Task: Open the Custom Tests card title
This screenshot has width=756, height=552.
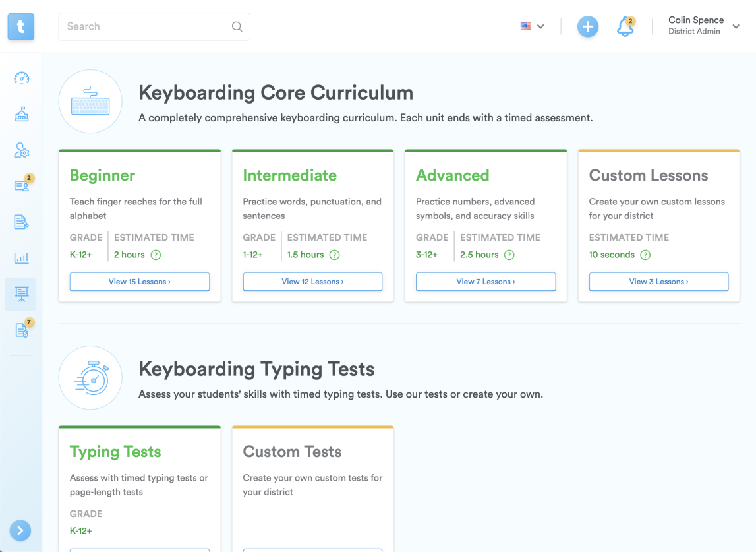Action: pyautogui.click(x=292, y=452)
